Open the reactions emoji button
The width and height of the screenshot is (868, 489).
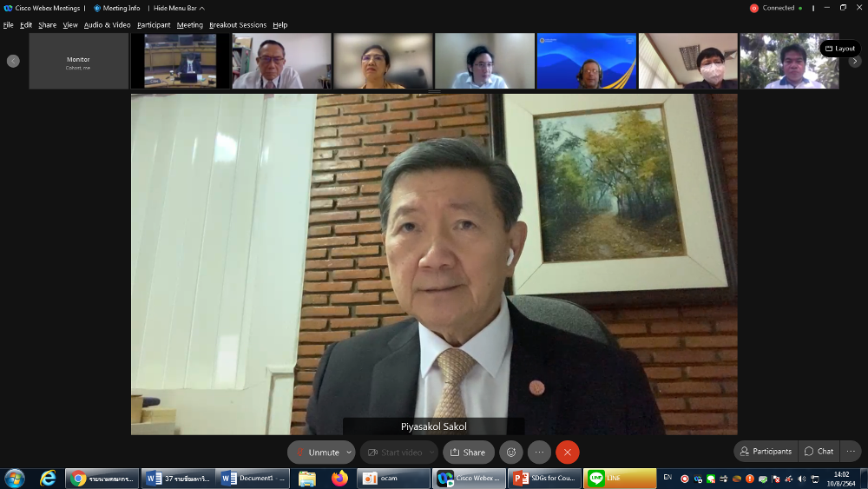511,452
